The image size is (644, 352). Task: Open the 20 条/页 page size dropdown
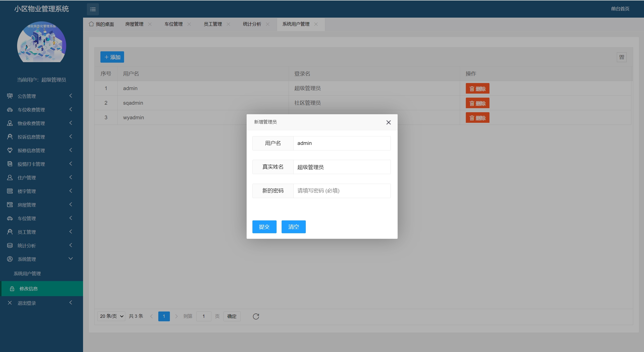(x=111, y=316)
